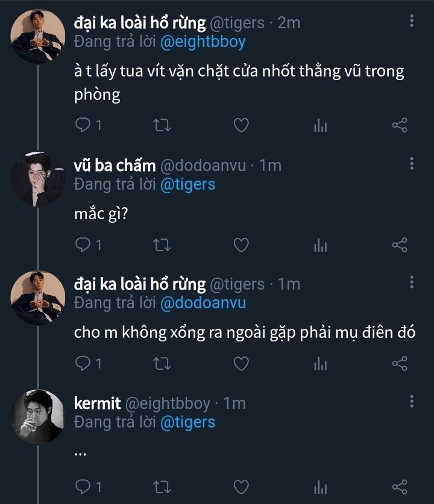
Task: Like kermit's "..." tweet
Action: pyautogui.click(x=241, y=485)
